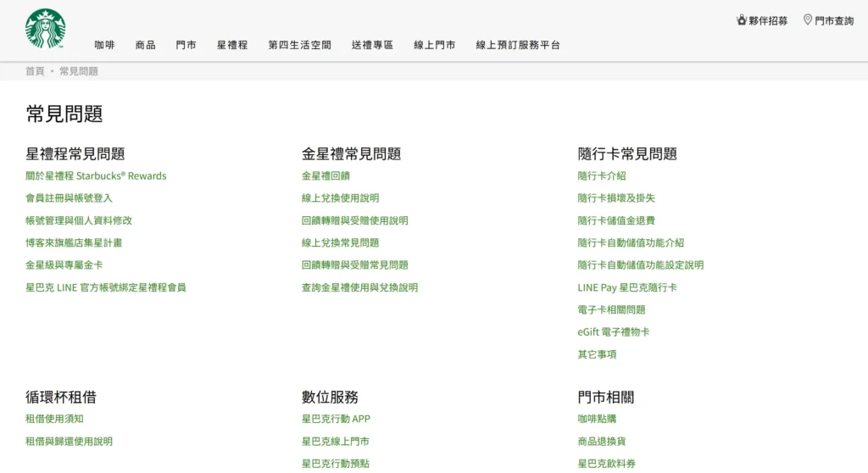Click the 門市查詢 location pin icon
The image size is (868, 473).
click(807, 19)
